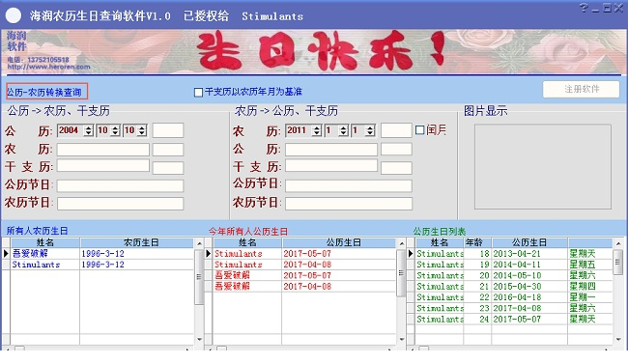Image resolution: width=628 pixels, height=364 pixels.
Task: Click the round white application logo
Action: pos(14,15)
